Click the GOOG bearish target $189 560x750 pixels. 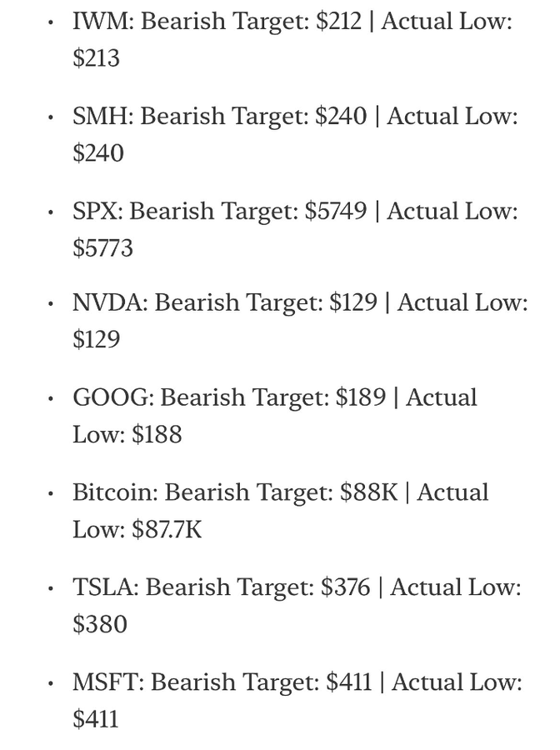[x=361, y=397]
